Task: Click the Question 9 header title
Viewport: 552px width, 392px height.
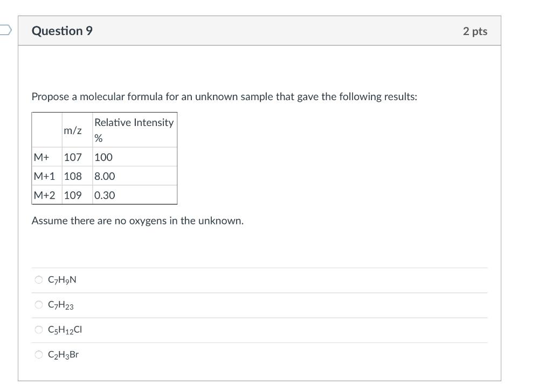Action: click(x=62, y=31)
